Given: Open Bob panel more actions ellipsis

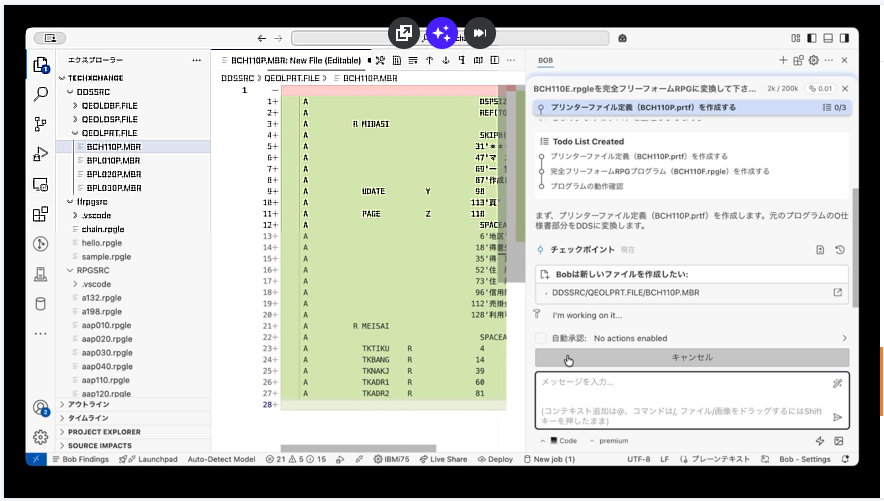Looking at the screenshot, I should [x=829, y=60].
